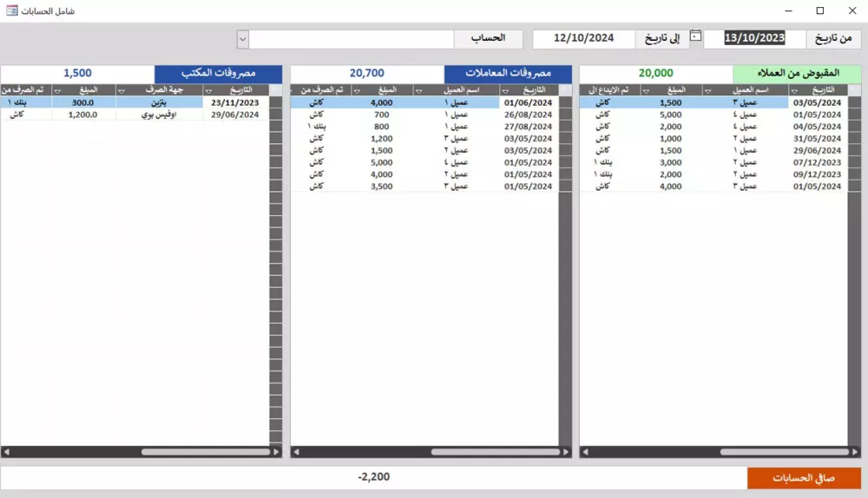Open اسم العميل filter arrow in مصروفات المعاملات

[418, 91]
